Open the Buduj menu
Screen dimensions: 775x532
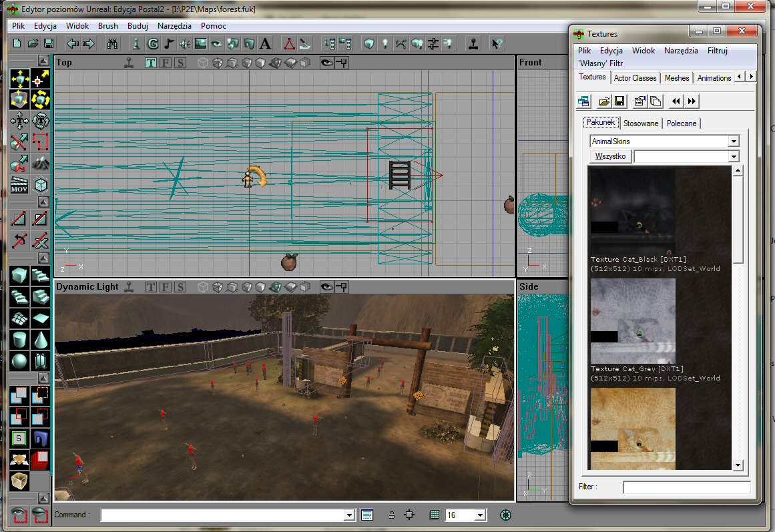(x=138, y=26)
